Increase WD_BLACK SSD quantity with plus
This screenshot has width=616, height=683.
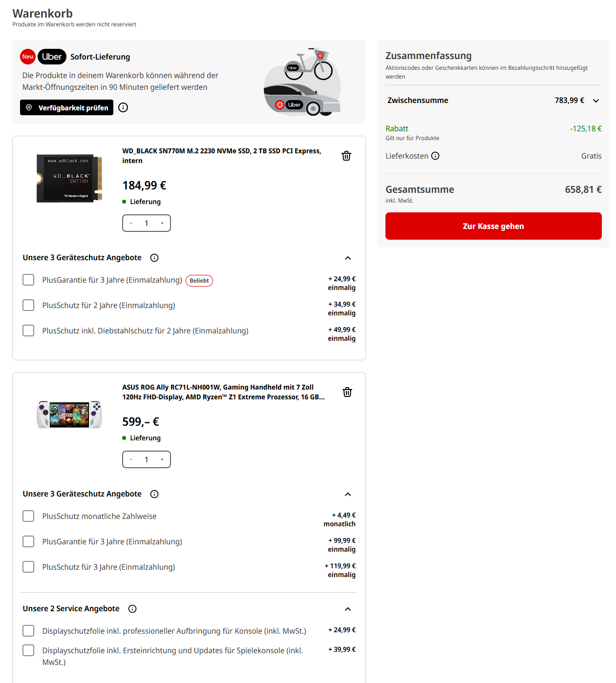pos(162,223)
